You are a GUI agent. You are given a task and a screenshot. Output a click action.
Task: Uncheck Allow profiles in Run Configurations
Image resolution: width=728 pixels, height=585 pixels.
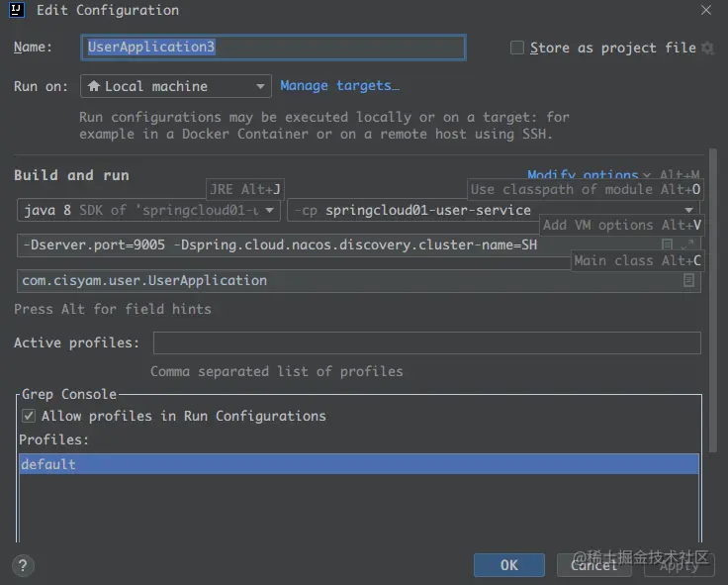[29, 416]
